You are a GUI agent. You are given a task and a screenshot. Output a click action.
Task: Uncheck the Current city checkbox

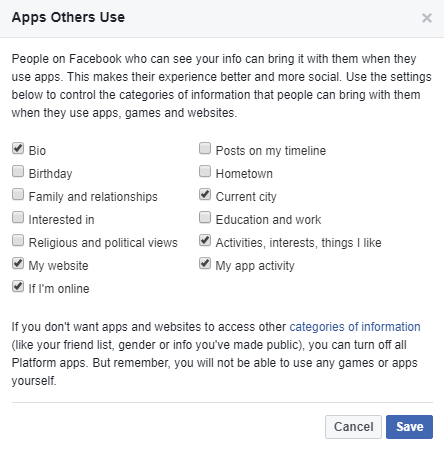click(205, 194)
